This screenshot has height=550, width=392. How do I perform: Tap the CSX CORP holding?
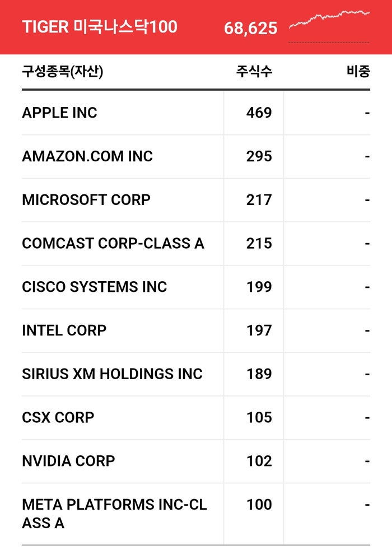point(58,418)
